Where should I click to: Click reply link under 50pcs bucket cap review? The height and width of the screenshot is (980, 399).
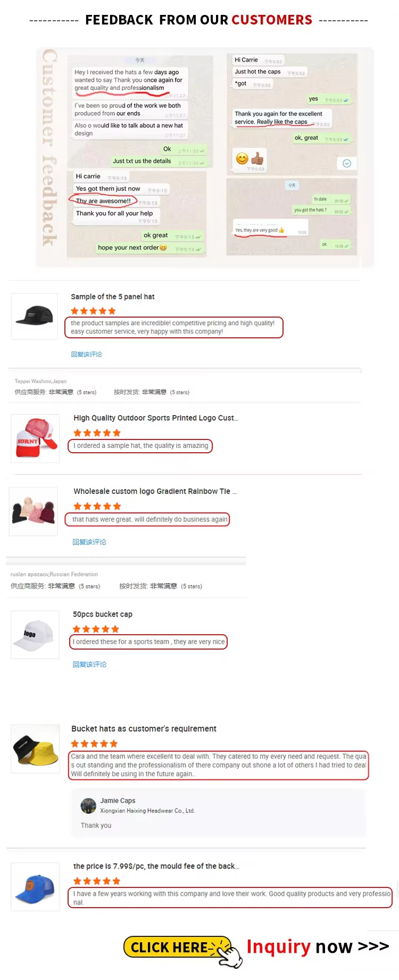click(90, 665)
